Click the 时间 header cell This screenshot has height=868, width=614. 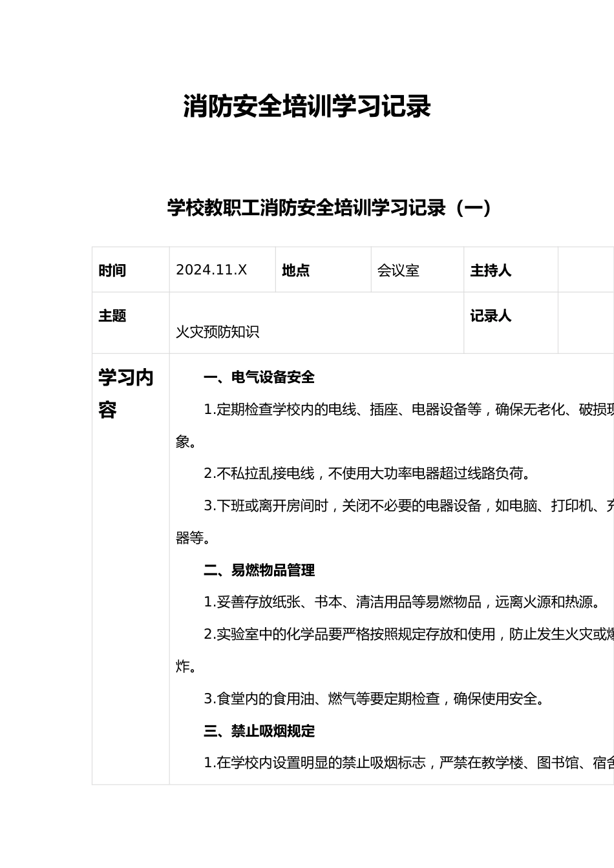tap(131, 270)
